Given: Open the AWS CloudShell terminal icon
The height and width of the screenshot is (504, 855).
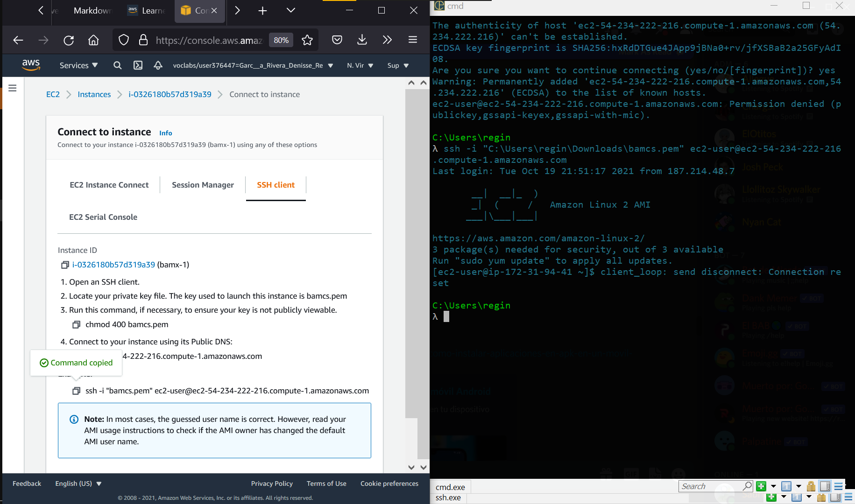Looking at the screenshot, I should [x=138, y=65].
